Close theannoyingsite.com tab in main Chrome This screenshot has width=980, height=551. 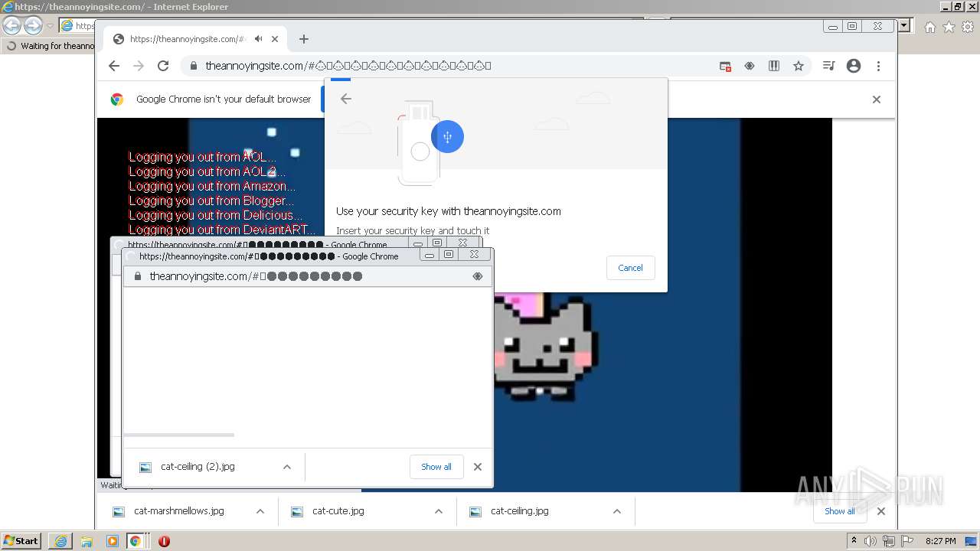click(275, 39)
